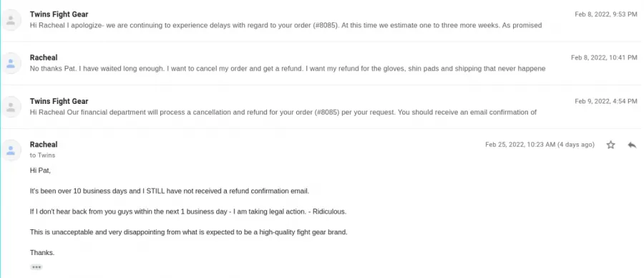
Task: Click the Feb 8, 2022, 10:41 PM timestamp
Action: (x=604, y=57)
